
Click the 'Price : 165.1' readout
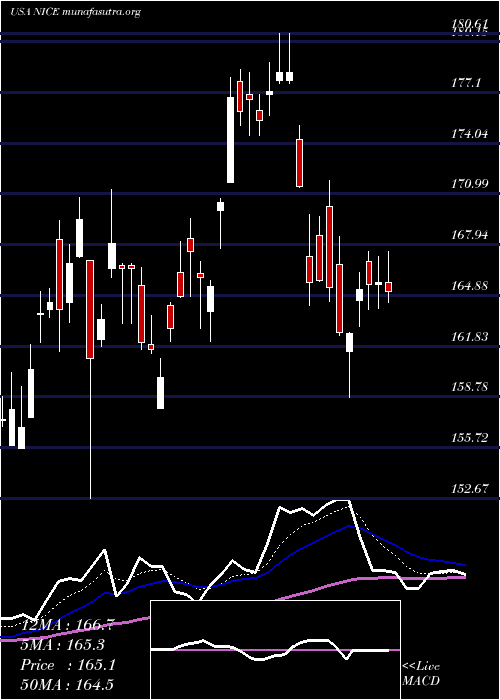tap(68, 665)
